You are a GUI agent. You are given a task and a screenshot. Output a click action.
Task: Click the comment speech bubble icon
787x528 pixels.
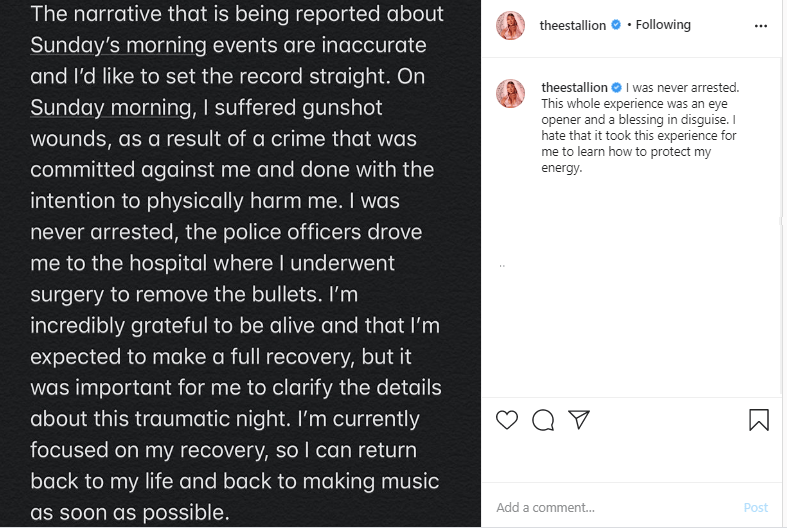click(543, 420)
